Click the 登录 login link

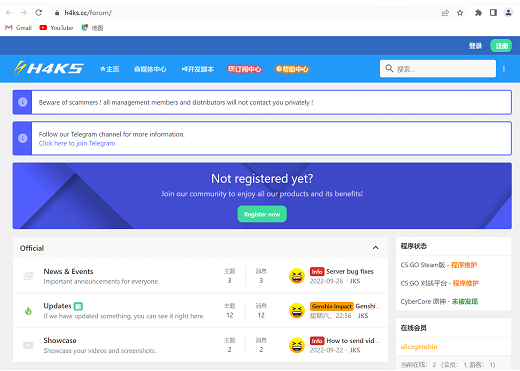point(475,46)
